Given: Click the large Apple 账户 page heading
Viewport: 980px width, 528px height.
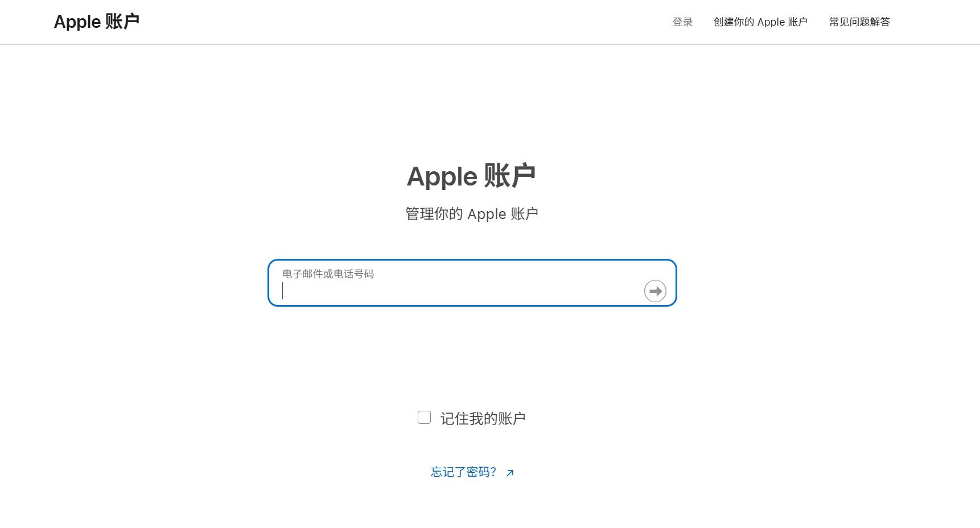Looking at the screenshot, I should coord(471,176).
